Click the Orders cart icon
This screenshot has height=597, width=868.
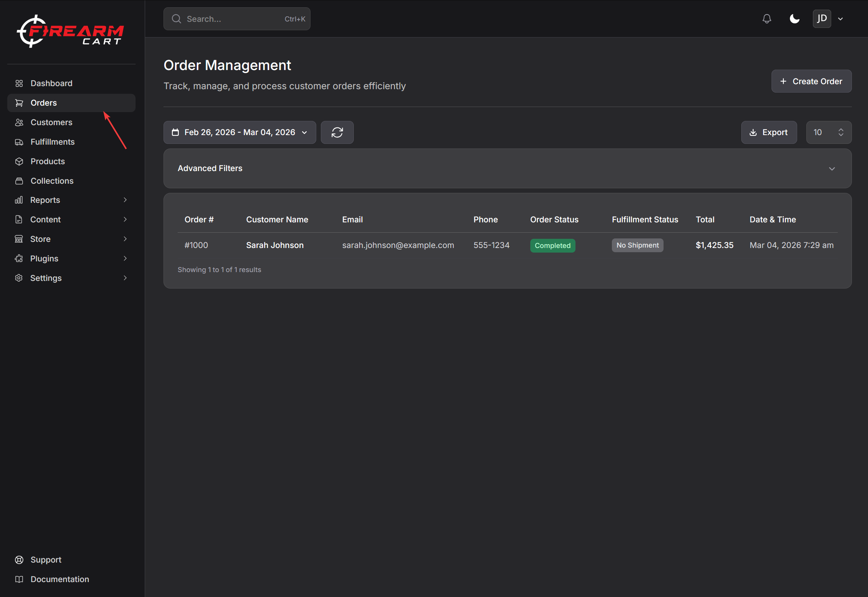tap(19, 103)
